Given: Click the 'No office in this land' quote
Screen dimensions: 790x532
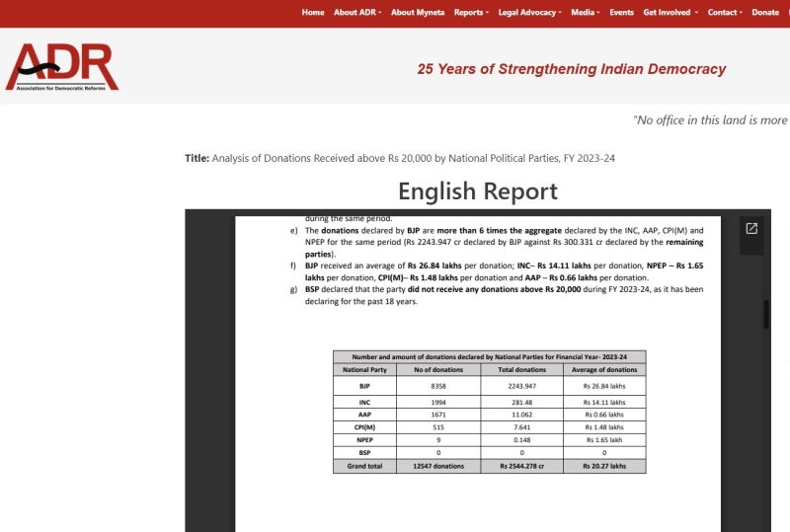Looking at the screenshot, I should 711,119.
